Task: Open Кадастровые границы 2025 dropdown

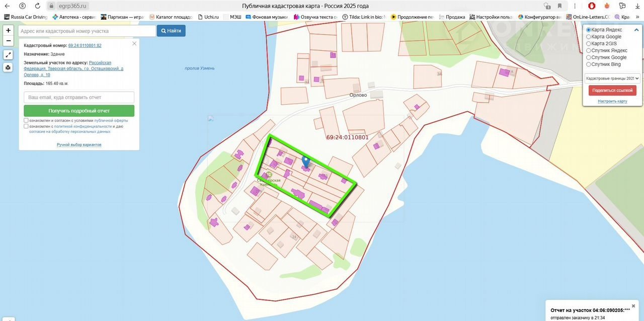Action: (x=612, y=78)
